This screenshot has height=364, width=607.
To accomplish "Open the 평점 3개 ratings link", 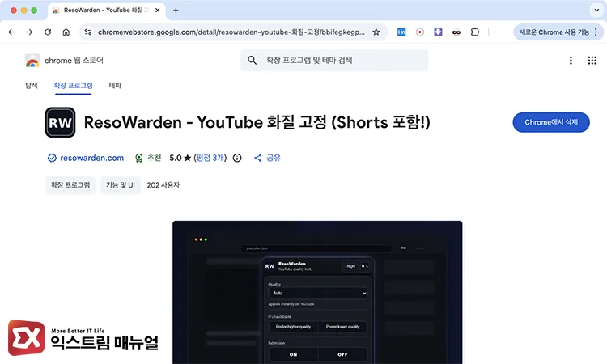I will (x=210, y=158).
